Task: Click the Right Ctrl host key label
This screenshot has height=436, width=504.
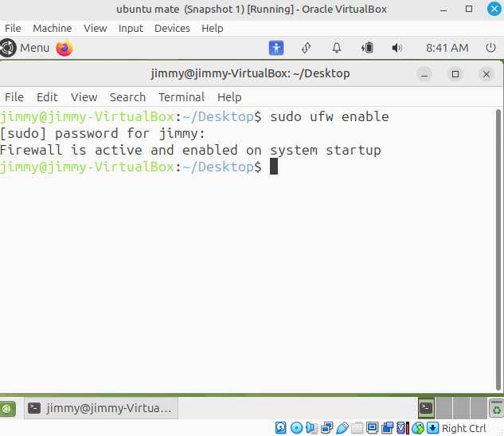Action: point(464,428)
